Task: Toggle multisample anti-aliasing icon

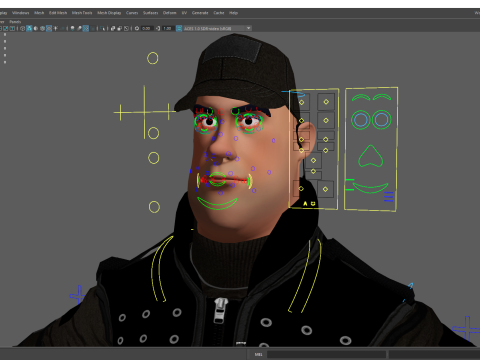Action: [x=86, y=28]
